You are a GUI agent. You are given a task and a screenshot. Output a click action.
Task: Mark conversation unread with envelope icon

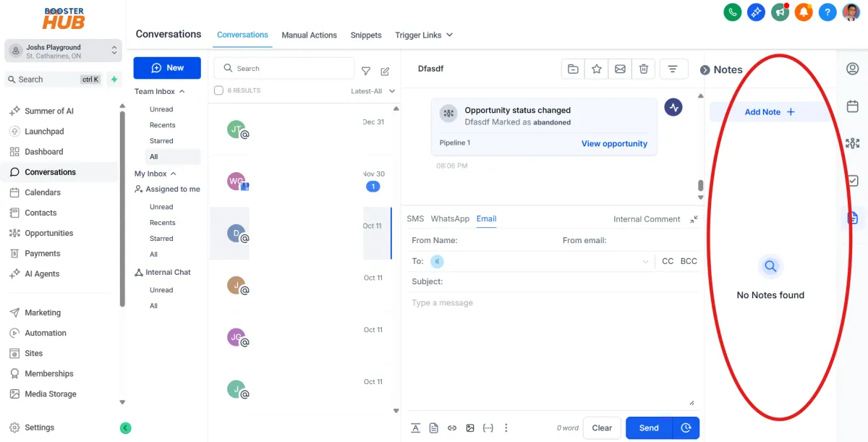[620, 69]
